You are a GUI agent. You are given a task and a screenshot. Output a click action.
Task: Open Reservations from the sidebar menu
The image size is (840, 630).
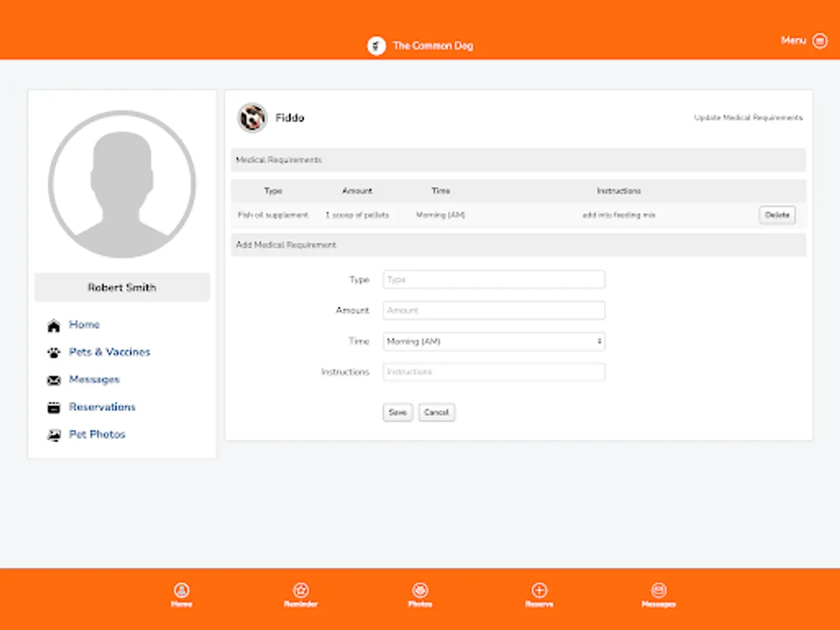click(102, 407)
